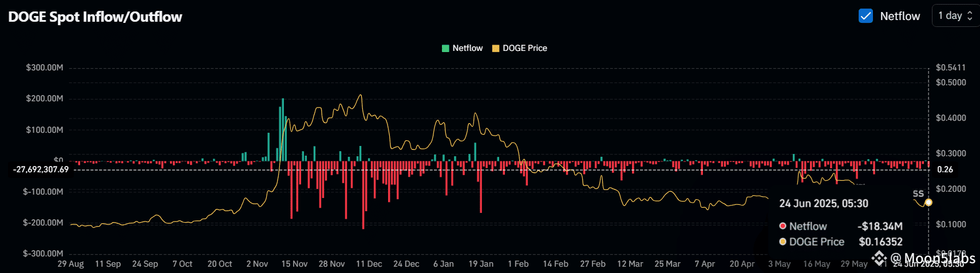
Task: Click the tooltip date 24 Jun 2025, 05:30
Action: 824,204
